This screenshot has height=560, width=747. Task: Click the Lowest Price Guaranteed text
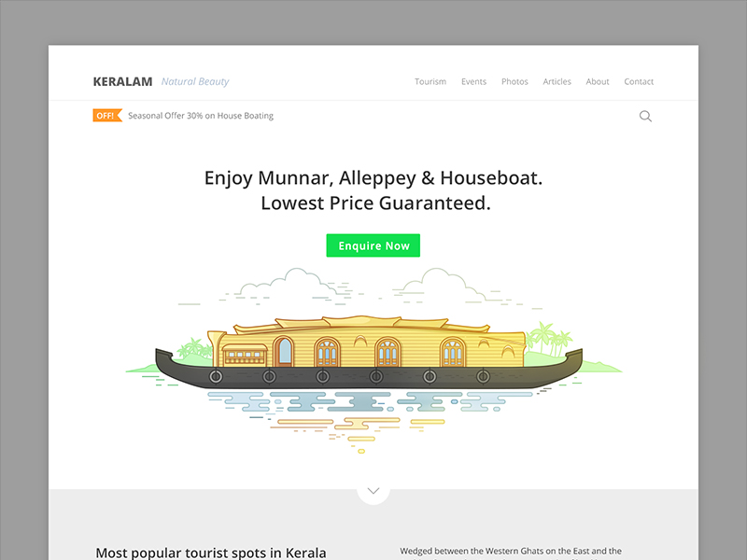(375, 203)
